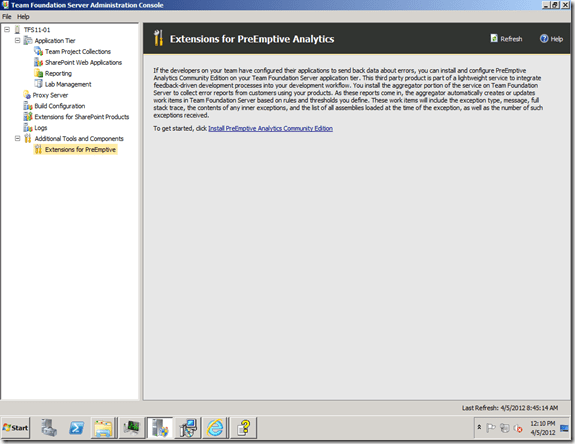Screen dimensions: 575x444
Task: Click the Logs icon in tree
Action: [28, 128]
